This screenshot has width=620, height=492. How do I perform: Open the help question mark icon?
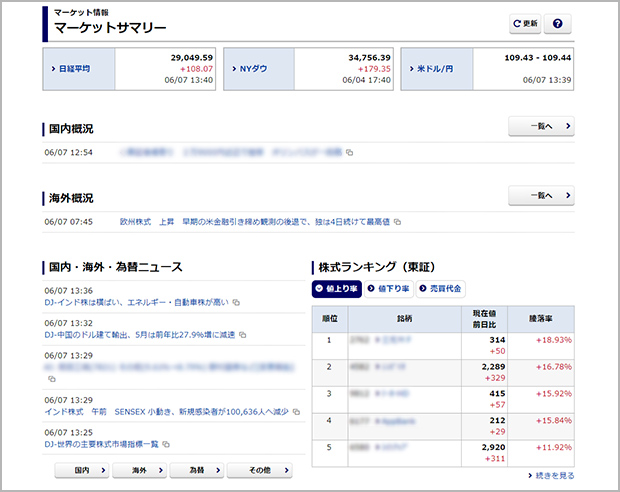pos(558,24)
